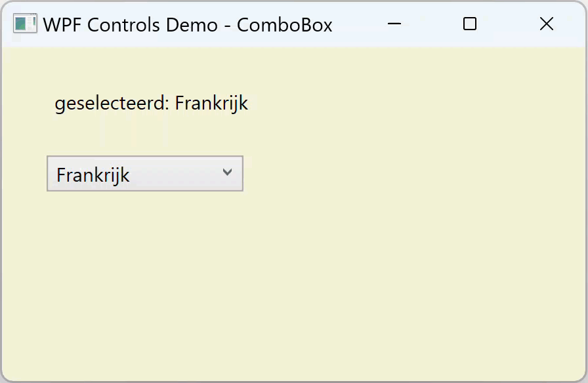Maximize the WPF Controls Demo window

[x=470, y=24]
